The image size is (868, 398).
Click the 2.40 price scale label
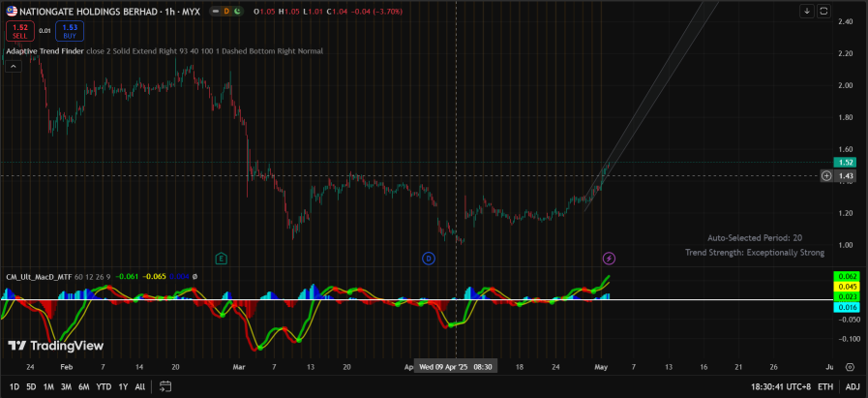click(x=846, y=21)
